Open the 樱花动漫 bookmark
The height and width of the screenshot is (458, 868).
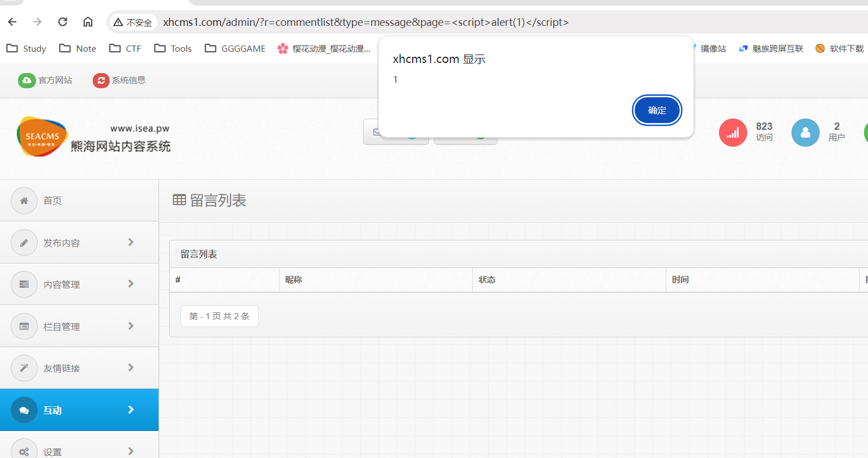tap(324, 48)
